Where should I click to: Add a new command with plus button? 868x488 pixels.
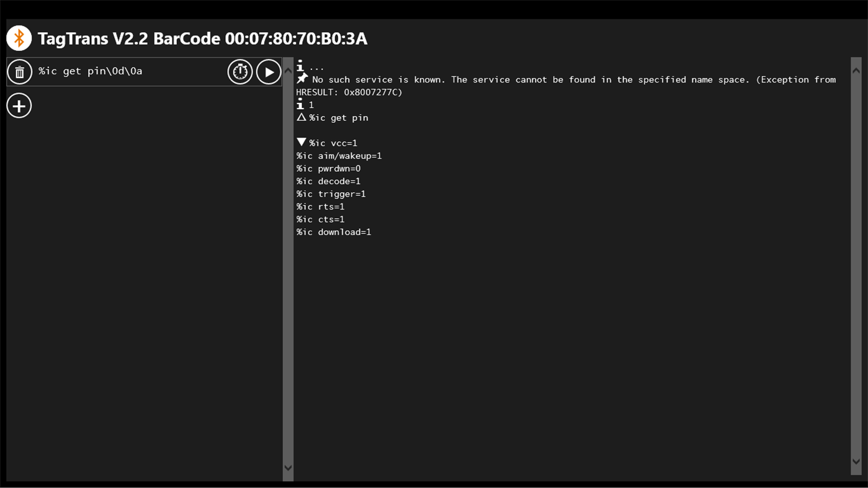coord(19,105)
